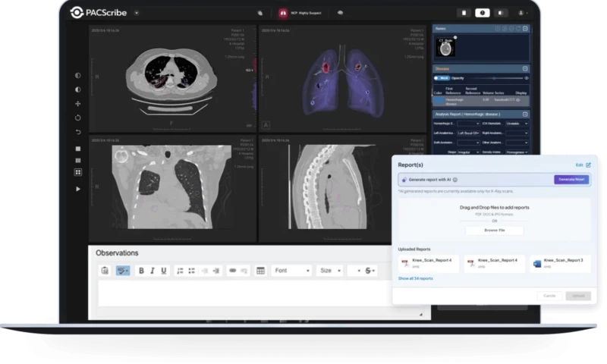Screen dimensions: 607x364
Task: Switch to single-pane layout
Action: 78,149
